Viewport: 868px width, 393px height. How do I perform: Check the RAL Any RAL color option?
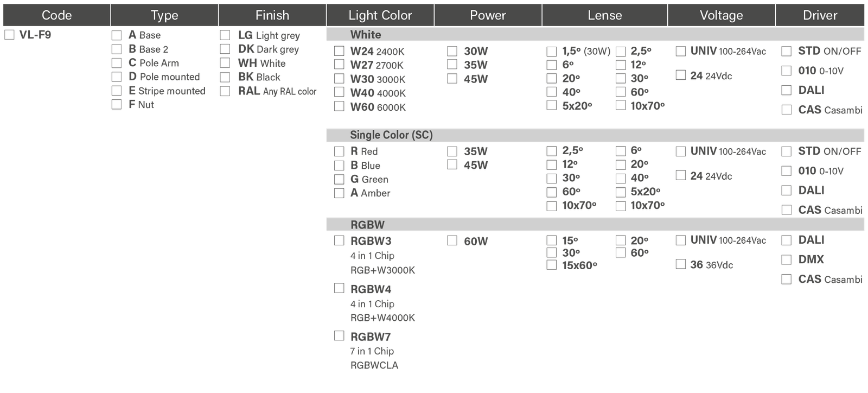coord(225,91)
